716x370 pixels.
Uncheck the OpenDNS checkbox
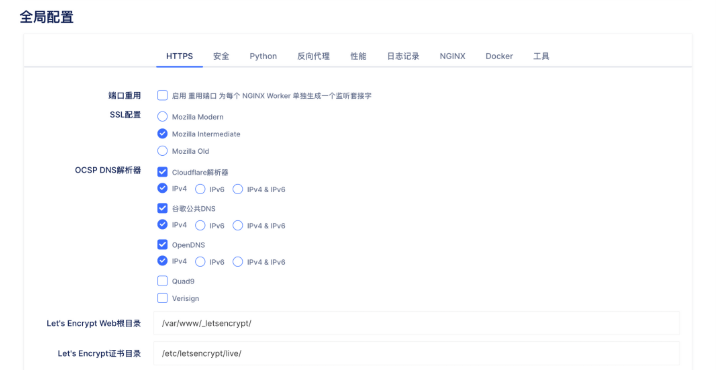coord(162,244)
